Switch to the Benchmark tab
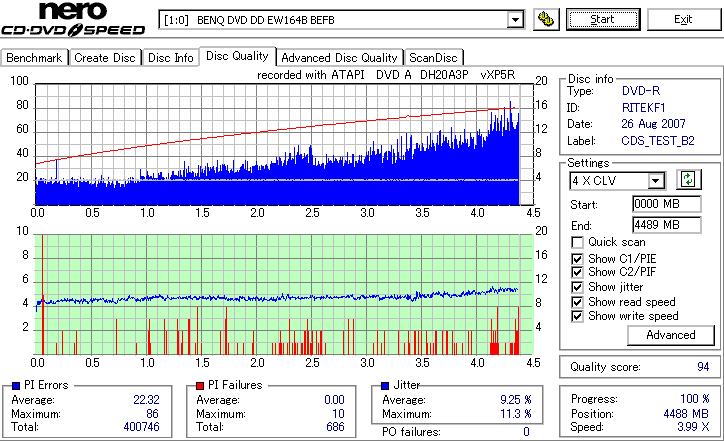This screenshot has height=441, width=724. tap(34, 58)
